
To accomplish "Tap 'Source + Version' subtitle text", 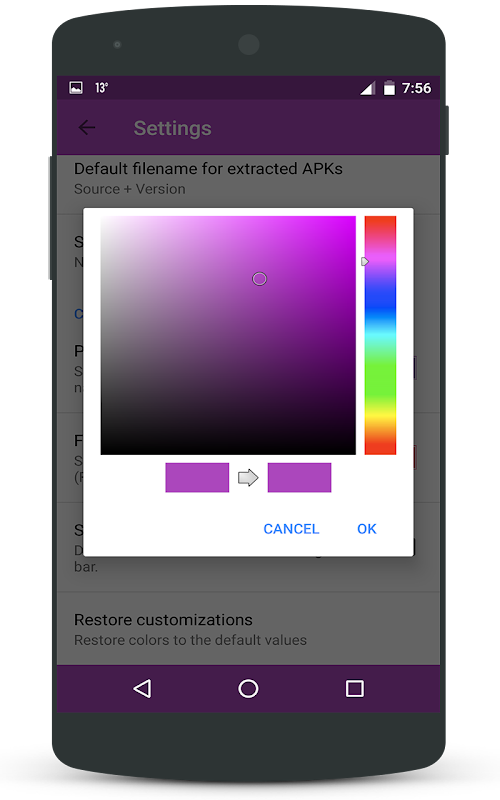I will [130, 189].
